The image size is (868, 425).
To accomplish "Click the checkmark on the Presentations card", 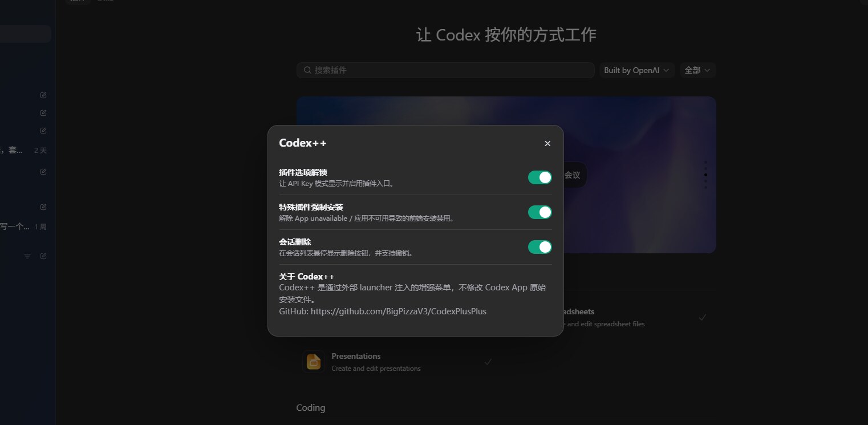I will click(x=488, y=362).
